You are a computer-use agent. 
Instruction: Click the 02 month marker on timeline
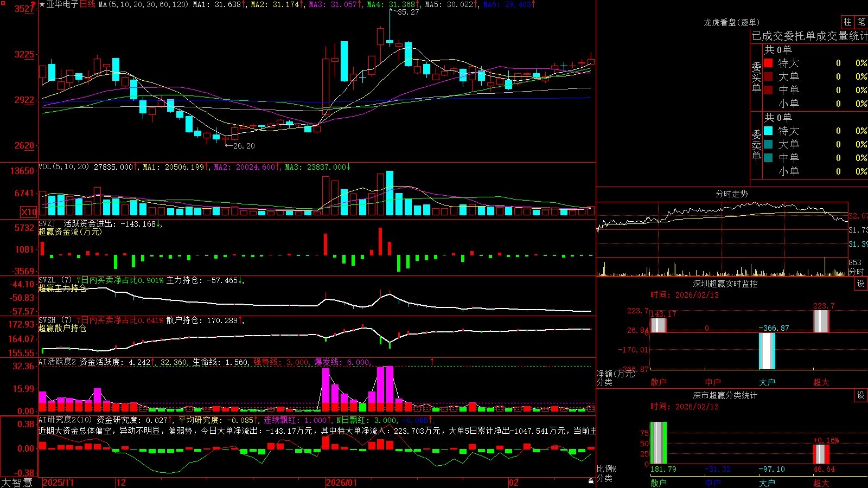pos(514,483)
